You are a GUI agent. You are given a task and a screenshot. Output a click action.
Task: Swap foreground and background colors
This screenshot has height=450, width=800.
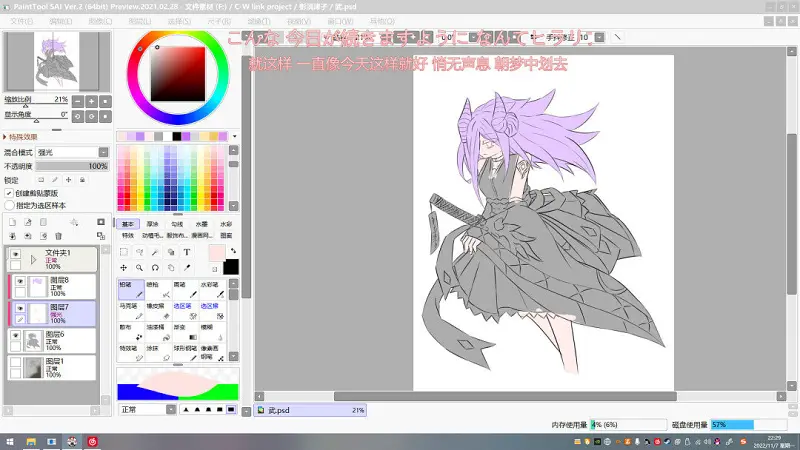coord(233,251)
